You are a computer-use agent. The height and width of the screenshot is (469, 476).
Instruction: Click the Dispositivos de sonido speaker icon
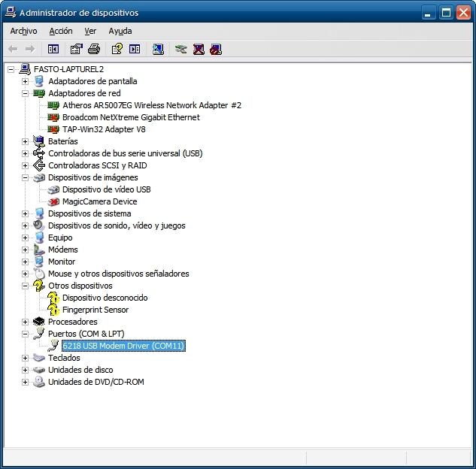coord(39,225)
